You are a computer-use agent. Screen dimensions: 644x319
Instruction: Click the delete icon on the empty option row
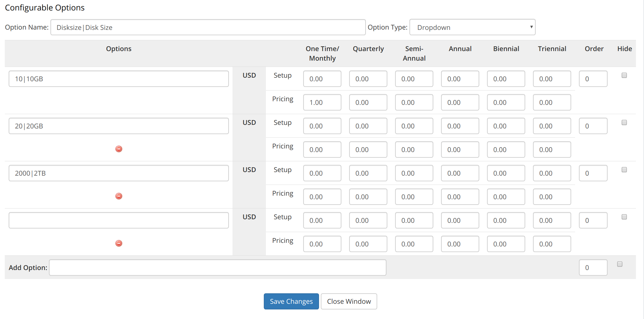pyautogui.click(x=118, y=243)
